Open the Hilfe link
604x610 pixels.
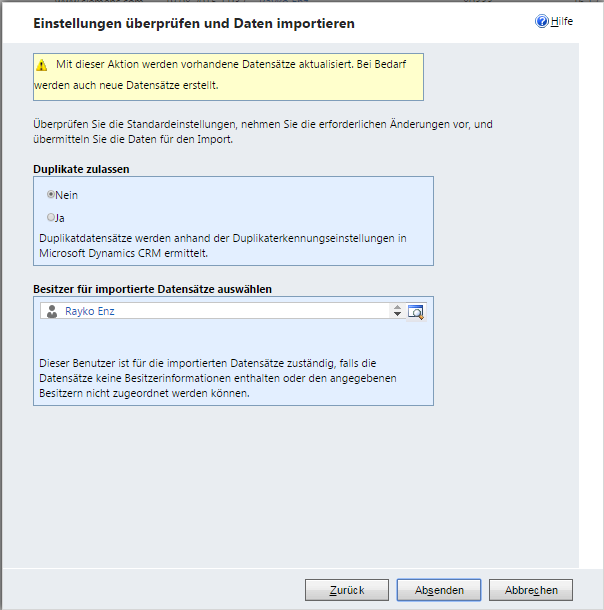point(562,21)
